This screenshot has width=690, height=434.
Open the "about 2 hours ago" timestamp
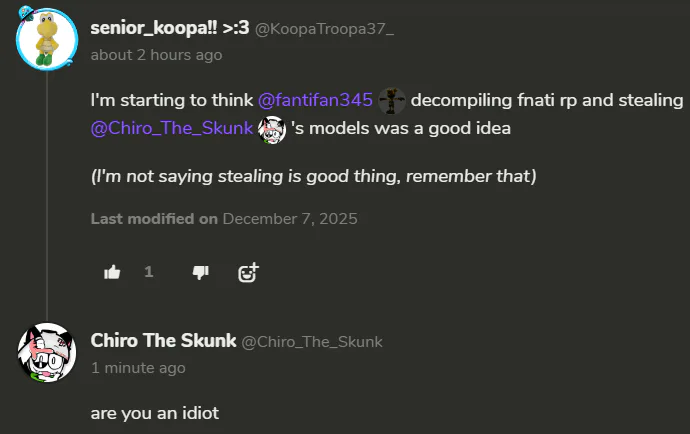click(x=156, y=55)
